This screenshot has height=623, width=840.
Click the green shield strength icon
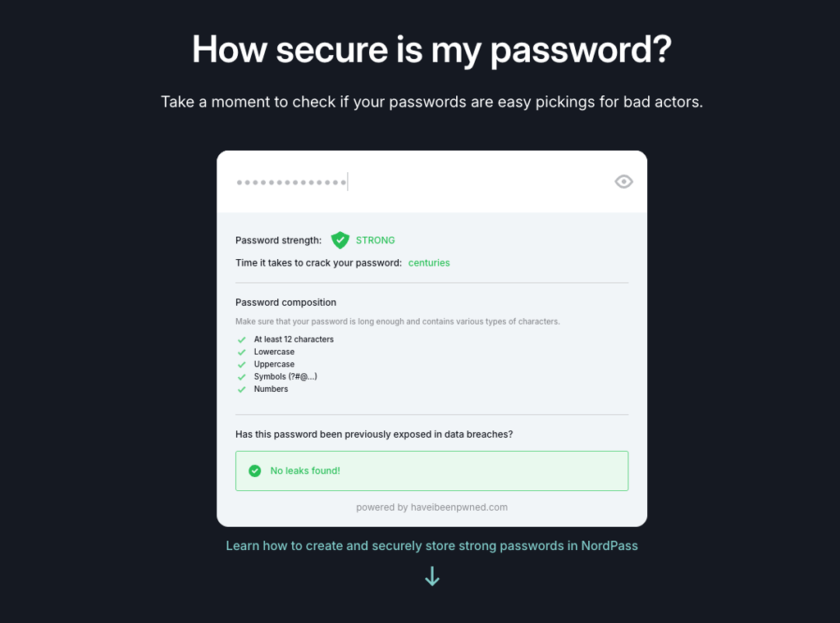point(340,240)
